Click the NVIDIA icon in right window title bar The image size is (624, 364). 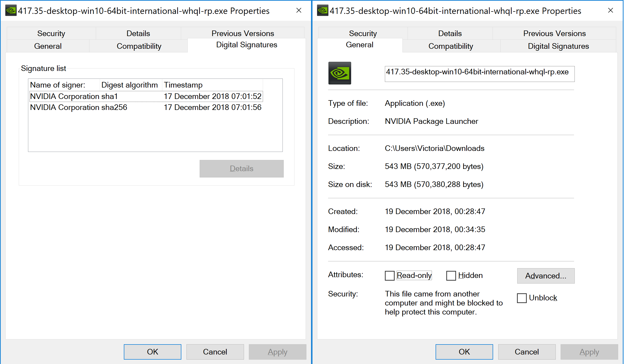tap(323, 10)
